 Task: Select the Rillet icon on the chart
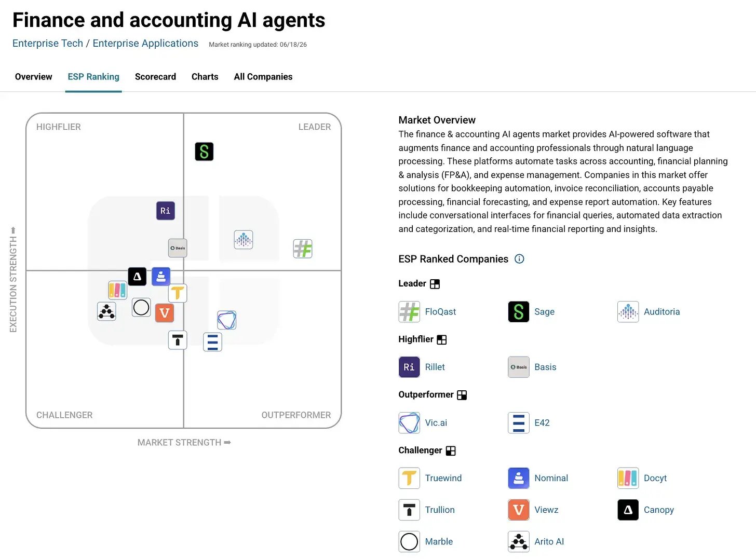point(166,211)
